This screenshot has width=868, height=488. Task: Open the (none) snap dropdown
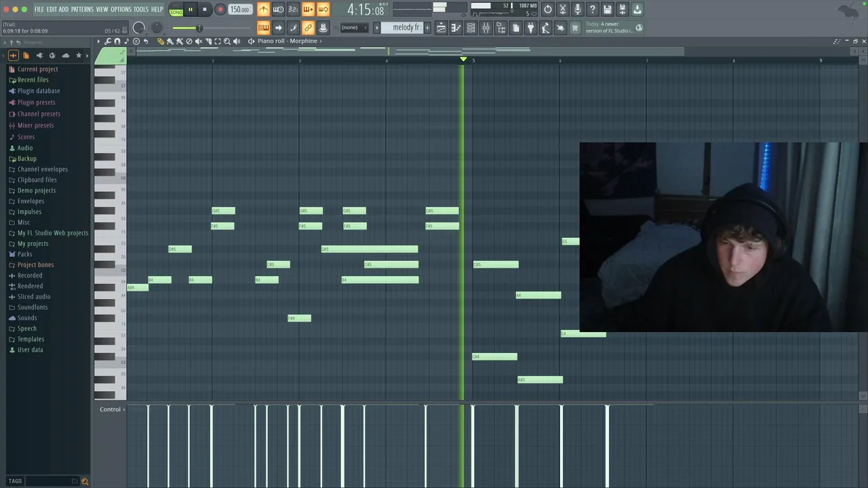pyautogui.click(x=353, y=28)
